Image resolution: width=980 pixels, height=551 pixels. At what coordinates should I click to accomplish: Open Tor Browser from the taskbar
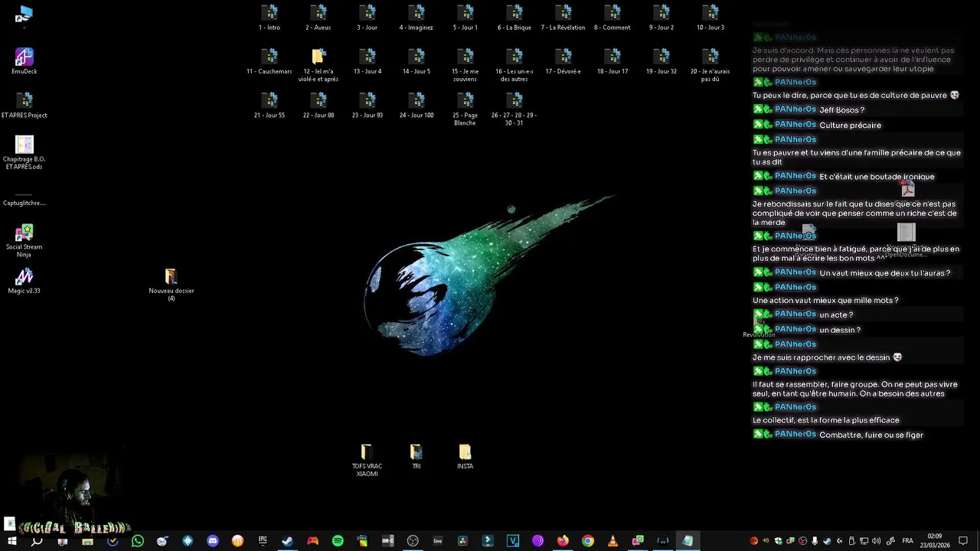click(537, 541)
